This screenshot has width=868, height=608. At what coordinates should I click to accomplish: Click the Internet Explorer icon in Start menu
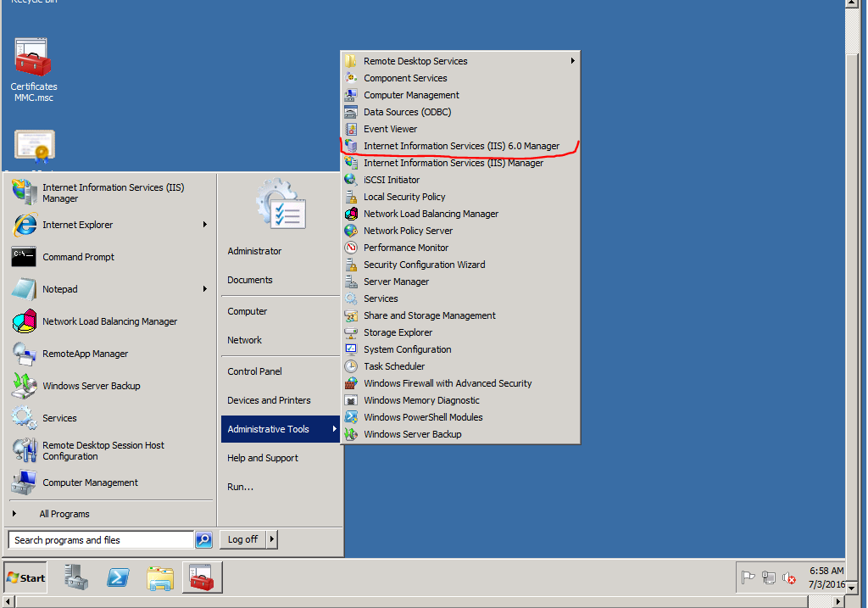[25, 225]
